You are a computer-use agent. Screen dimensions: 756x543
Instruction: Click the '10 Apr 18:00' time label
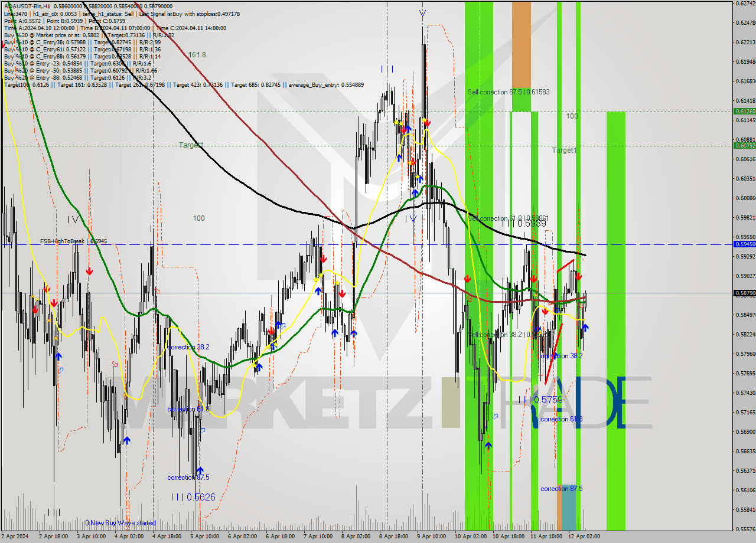[509, 537]
